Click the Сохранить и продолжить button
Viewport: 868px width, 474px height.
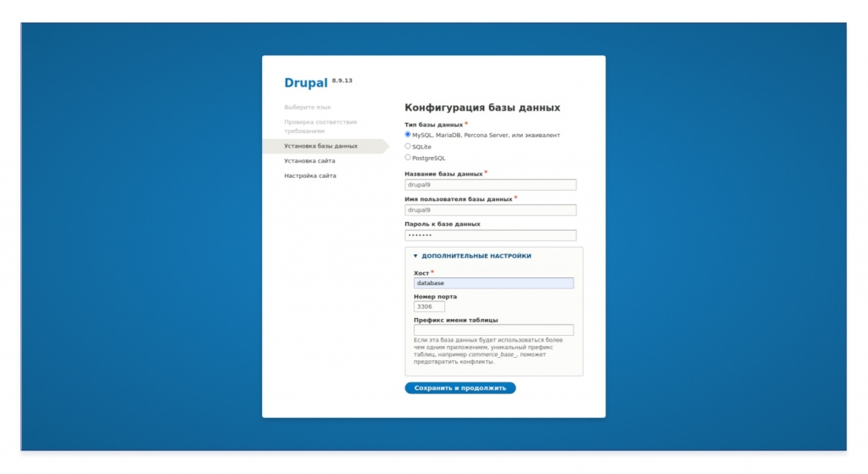[460, 388]
